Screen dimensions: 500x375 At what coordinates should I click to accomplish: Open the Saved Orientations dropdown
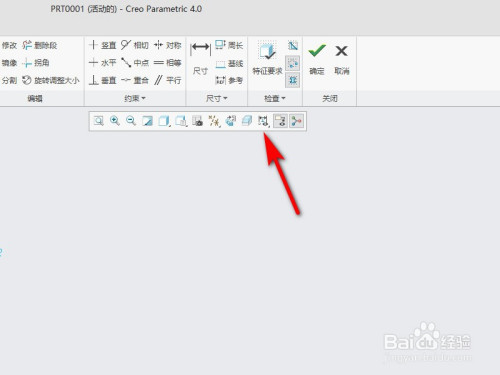pos(181,121)
